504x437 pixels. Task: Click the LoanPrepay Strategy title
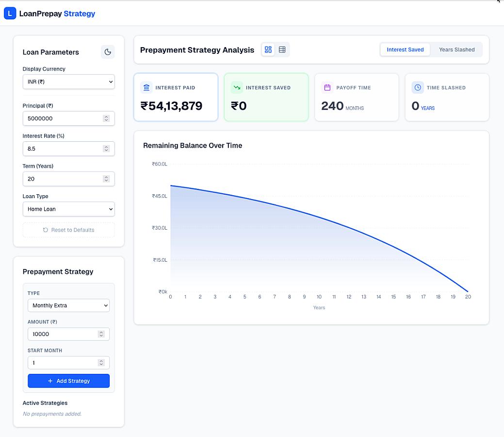click(57, 14)
